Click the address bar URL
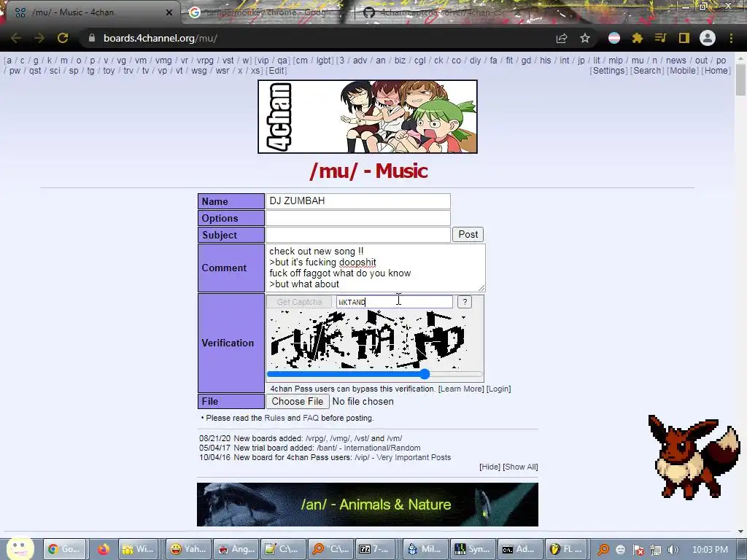This screenshot has width=747, height=560. [x=160, y=38]
